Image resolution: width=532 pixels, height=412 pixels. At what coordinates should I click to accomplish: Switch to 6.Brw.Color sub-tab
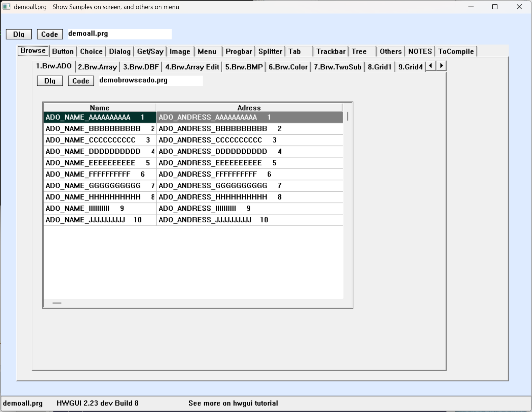(288, 67)
